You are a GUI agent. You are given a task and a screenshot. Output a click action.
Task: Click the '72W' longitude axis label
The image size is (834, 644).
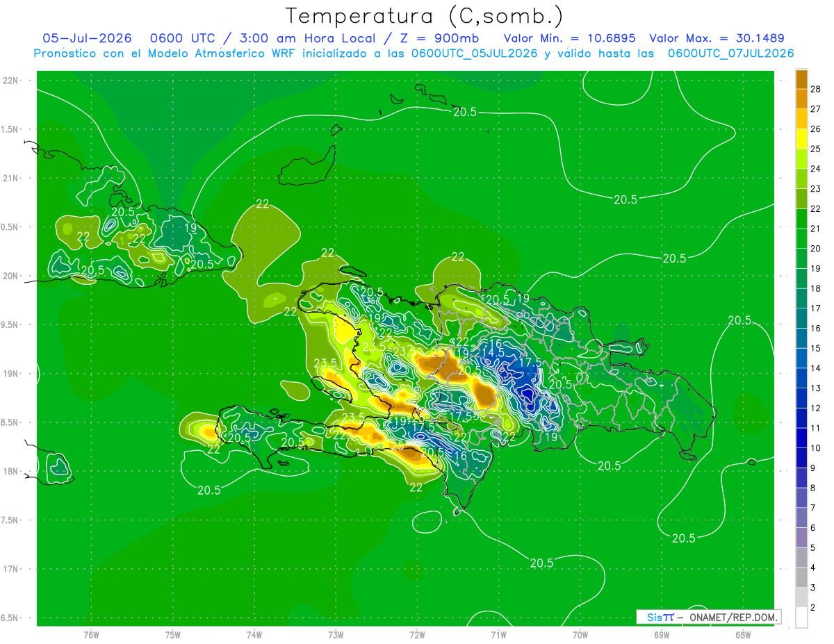pos(417,635)
